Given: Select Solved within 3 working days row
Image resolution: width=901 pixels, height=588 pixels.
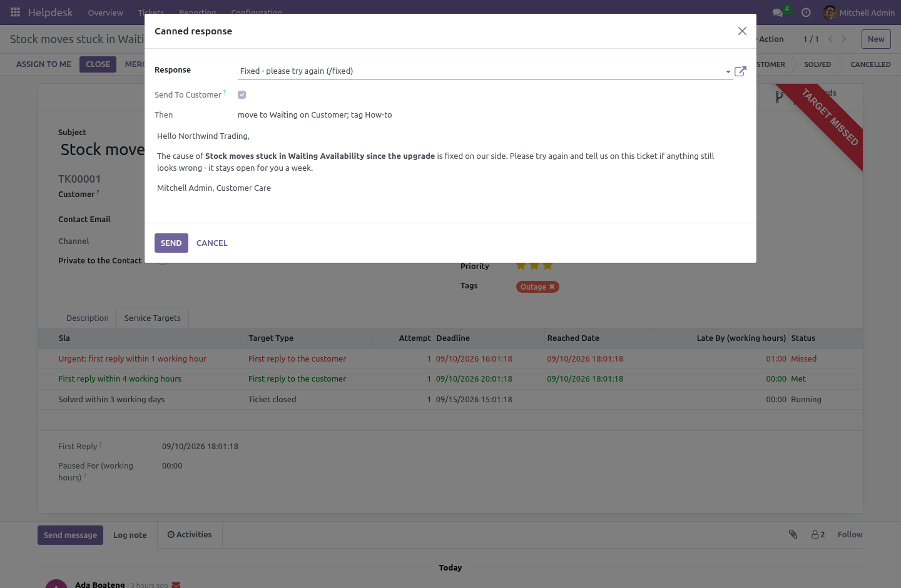Looking at the screenshot, I should pos(450,400).
